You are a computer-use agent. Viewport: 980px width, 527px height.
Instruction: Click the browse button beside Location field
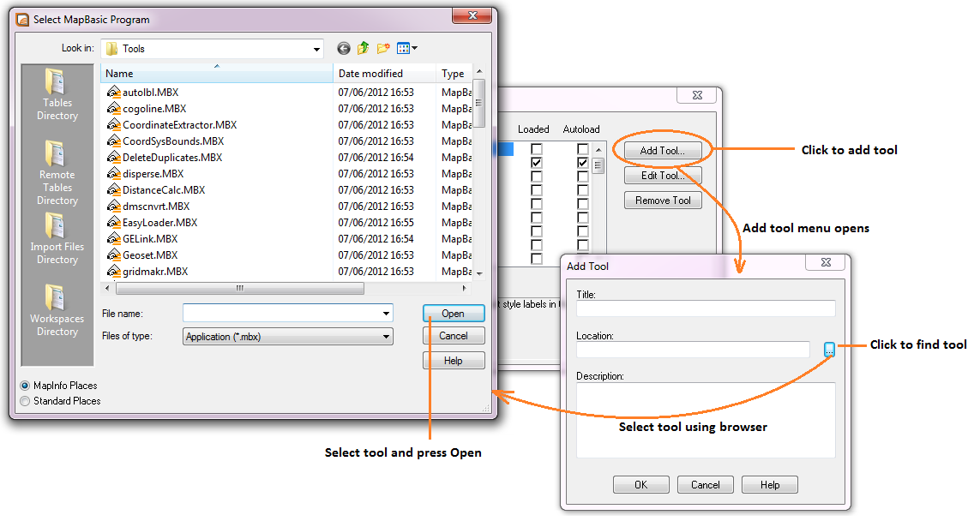829,350
